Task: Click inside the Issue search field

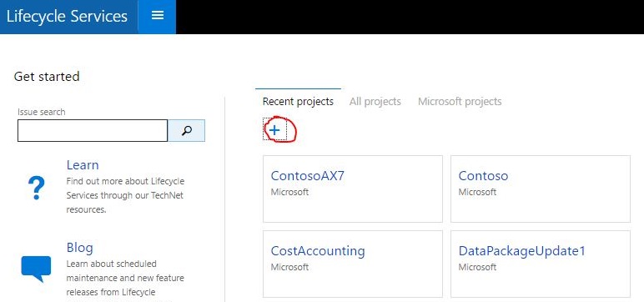Action: [93, 131]
